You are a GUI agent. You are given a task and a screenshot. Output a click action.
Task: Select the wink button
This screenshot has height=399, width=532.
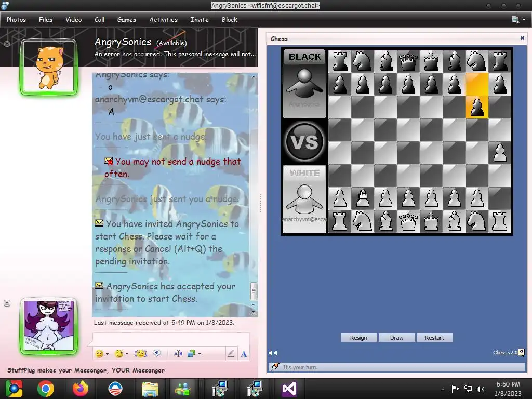pos(119,354)
